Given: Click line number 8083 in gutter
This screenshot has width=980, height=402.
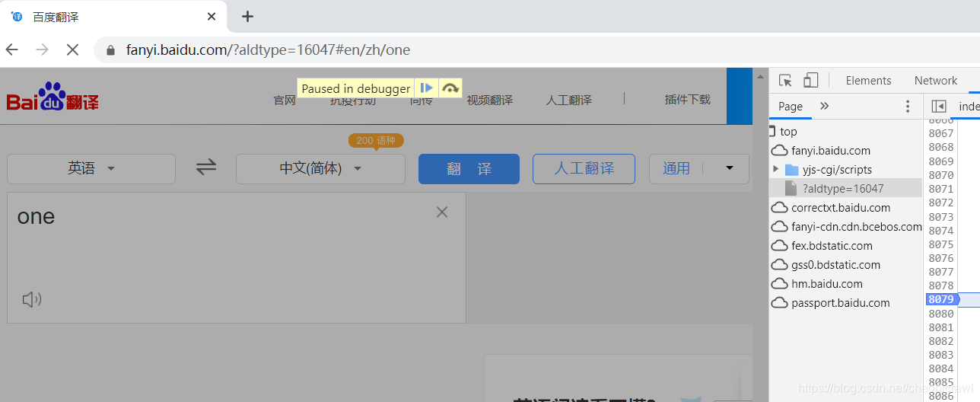Looking at the screenshot, I should 941,355.
